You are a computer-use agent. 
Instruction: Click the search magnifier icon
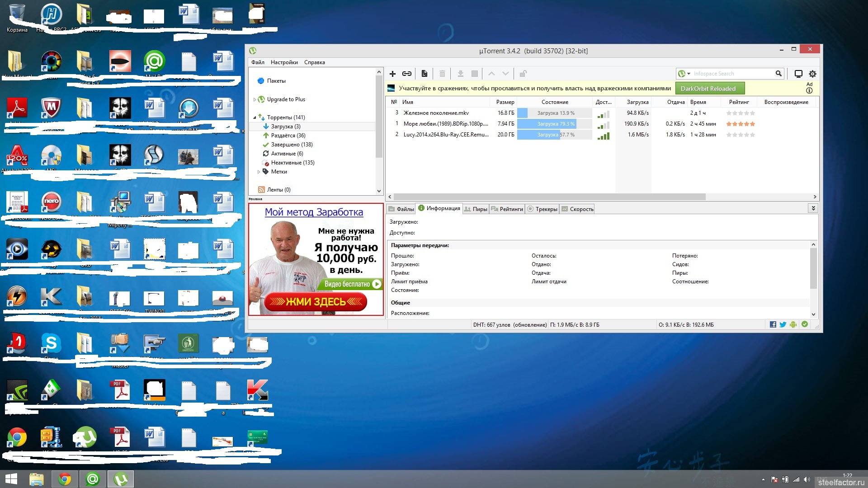click(x=778, y=74)
